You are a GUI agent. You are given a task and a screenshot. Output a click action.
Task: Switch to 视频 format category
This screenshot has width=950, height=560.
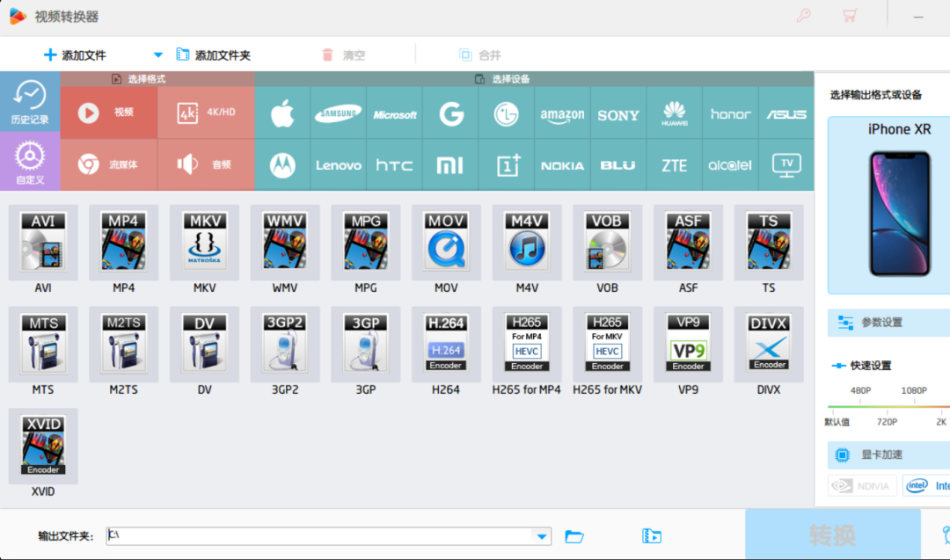(109, 113)
